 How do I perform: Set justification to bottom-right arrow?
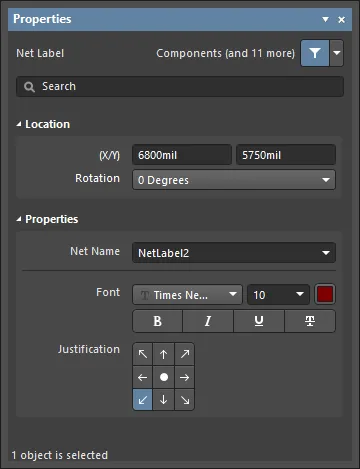click(x=185, y=400)
